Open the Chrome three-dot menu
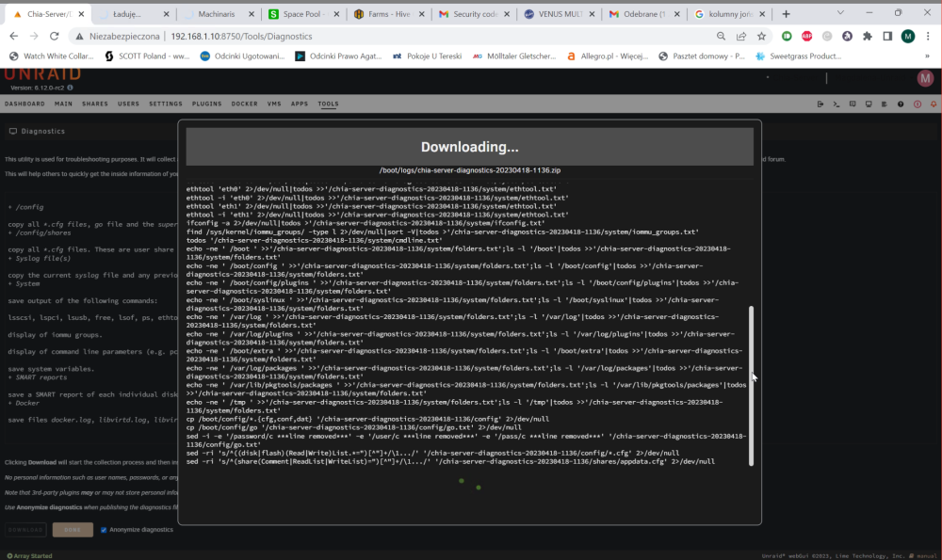 (928, 36)
